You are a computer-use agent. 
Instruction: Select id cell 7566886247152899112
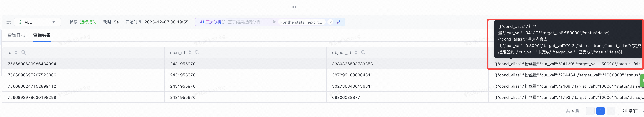[x=32, y=86]
